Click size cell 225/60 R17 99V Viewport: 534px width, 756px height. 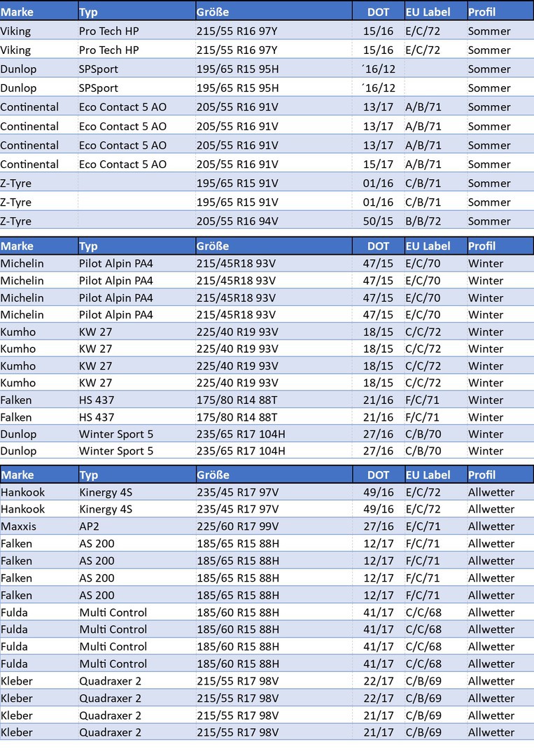click(x=237, y=526)
